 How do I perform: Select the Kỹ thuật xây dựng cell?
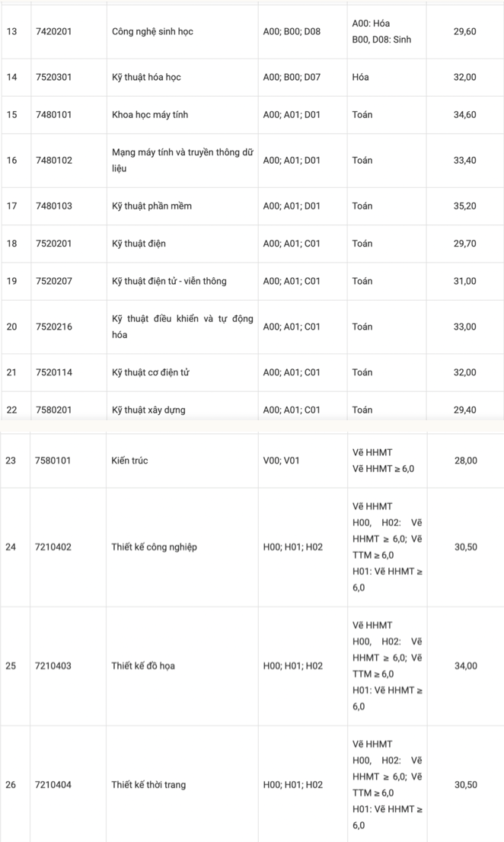click(x=148, y=410)
